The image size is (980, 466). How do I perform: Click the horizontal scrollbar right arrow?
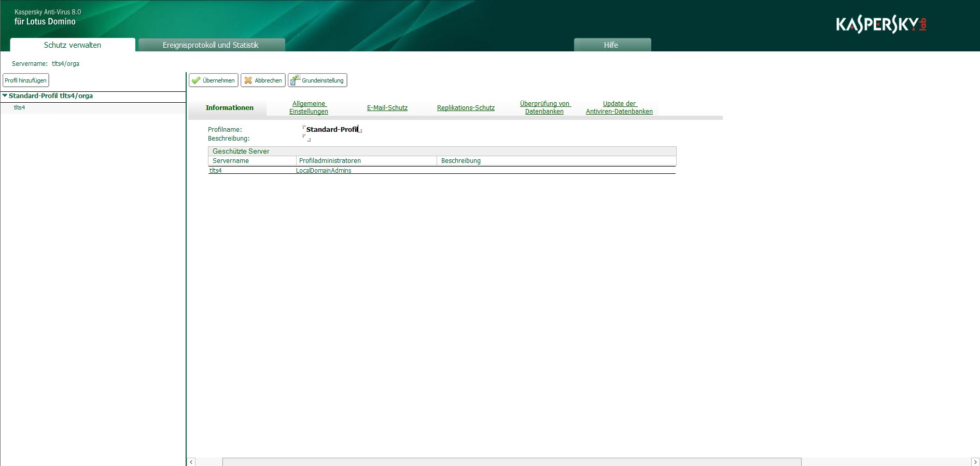coord(975,462)
